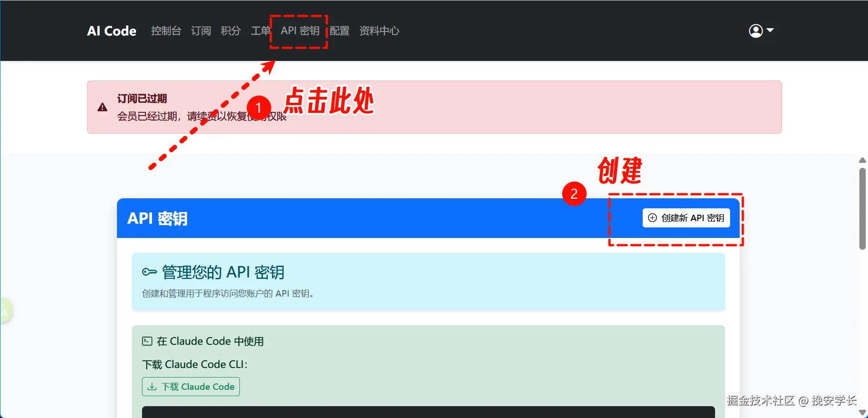The width and height of the screenshot is (868, 418).
Task: Click the warning triangle alert icon
Action: (x=102, y=107)
